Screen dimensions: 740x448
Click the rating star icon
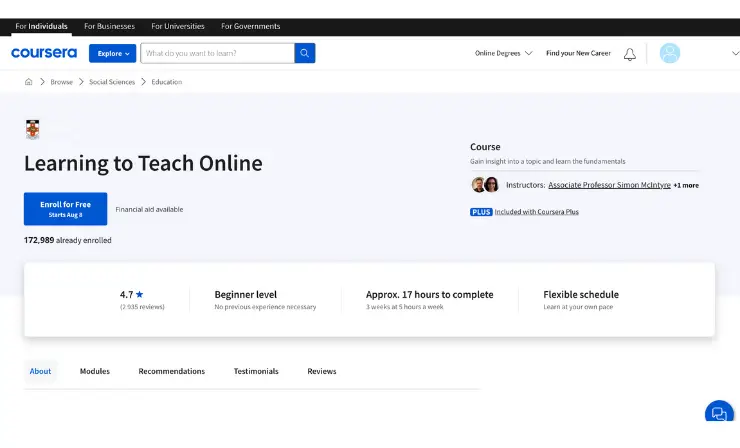140,294
